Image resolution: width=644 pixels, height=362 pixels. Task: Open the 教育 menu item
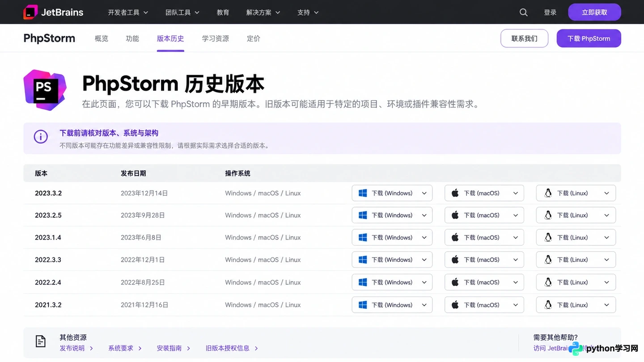[x=223, y=13]
